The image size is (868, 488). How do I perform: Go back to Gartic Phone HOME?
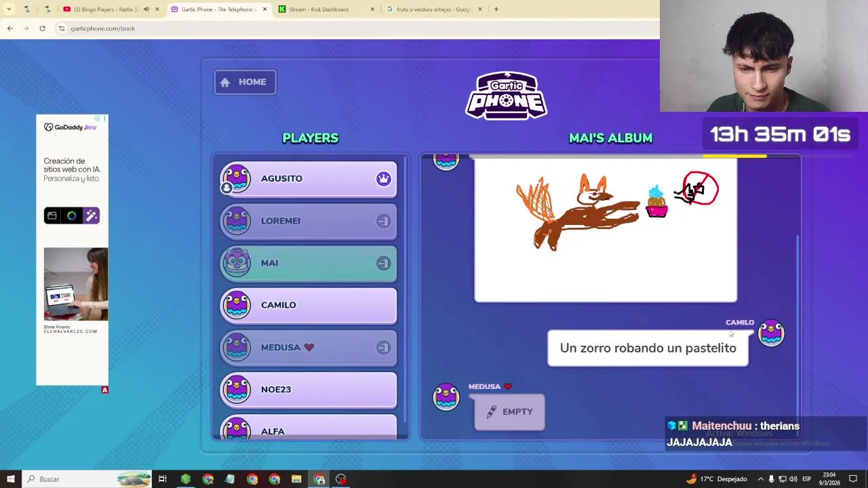coord(245,82)
